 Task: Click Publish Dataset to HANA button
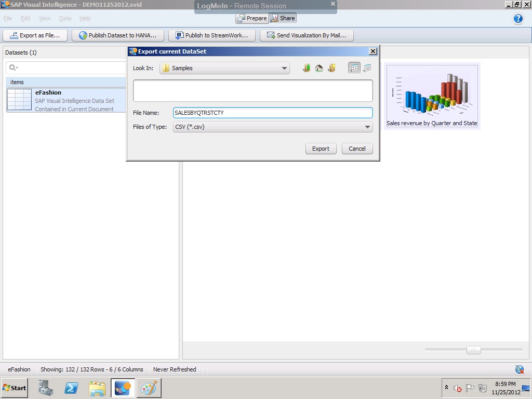(118, 35)
